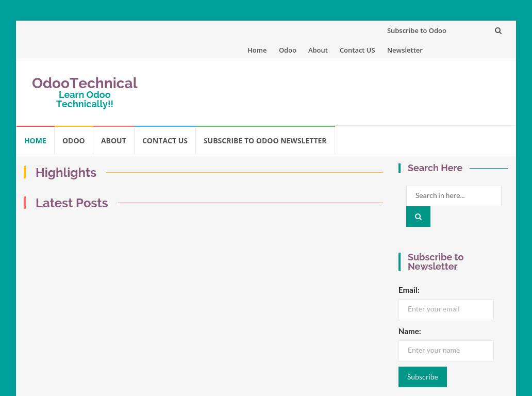This screenshot has width=532, height=396.
Task: Click the Enter your name field
Action: (x=446, y=351)
